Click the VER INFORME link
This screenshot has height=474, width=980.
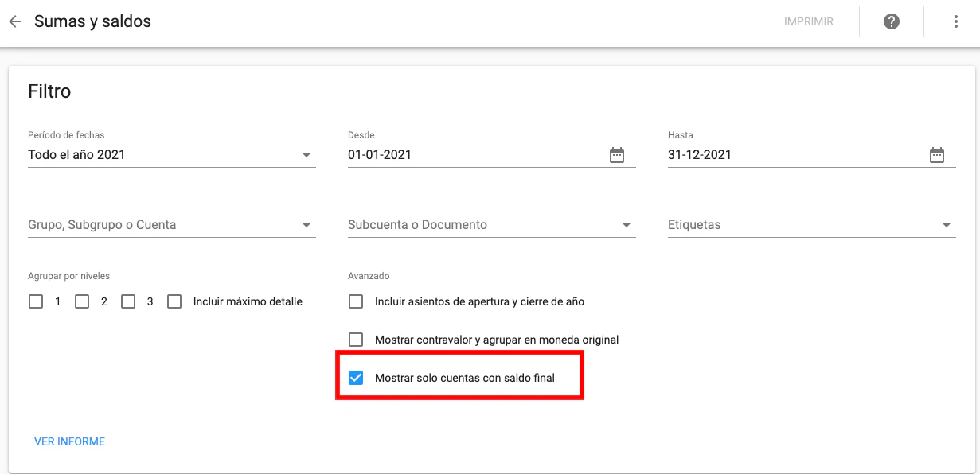[69, 441]
